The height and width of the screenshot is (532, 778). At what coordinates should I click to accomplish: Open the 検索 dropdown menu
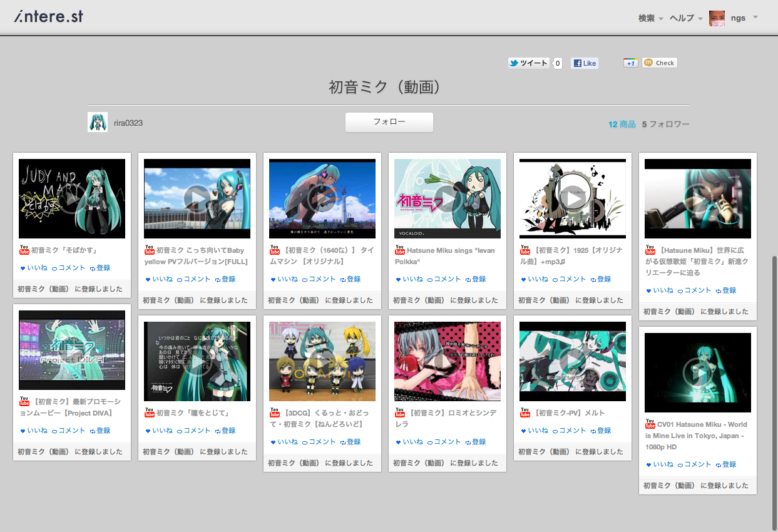point(650,18)
